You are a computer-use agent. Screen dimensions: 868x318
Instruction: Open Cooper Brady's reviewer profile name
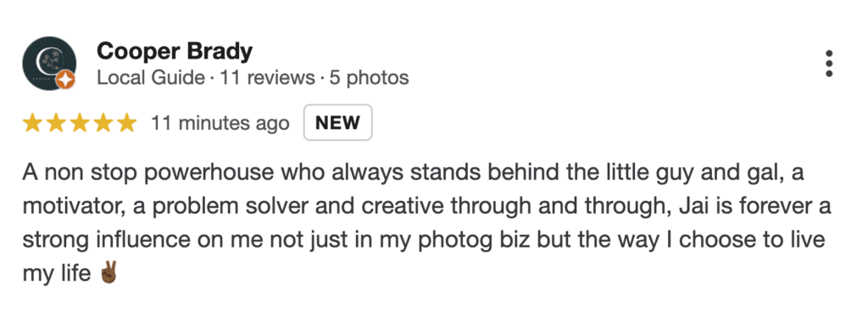(x=175, y=52)
